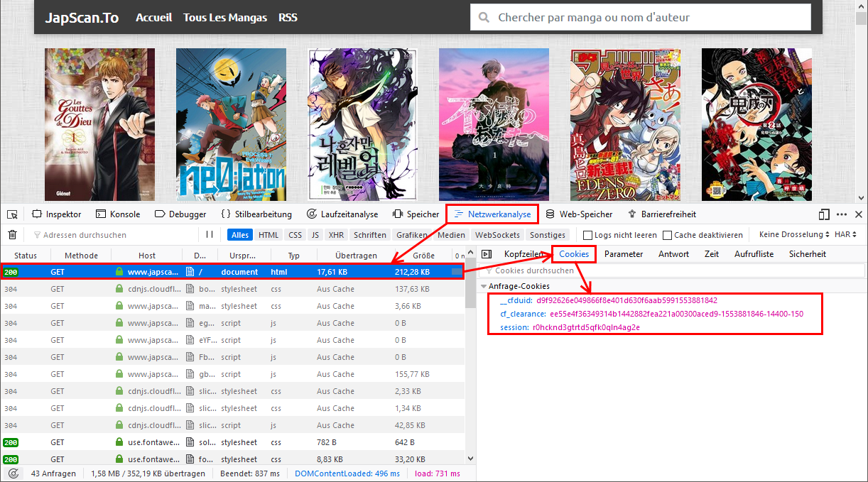Toggle the XHR request filter
The image size is (868, 482).
337,235
